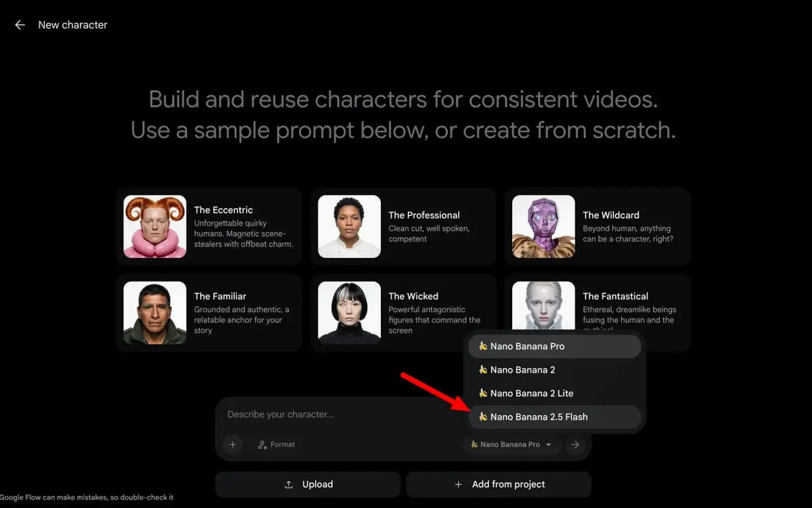812x508 pixels.
Task: Click The Wicked portrait thumbnail
Action: pyautogui.click(x=349, y=313)
